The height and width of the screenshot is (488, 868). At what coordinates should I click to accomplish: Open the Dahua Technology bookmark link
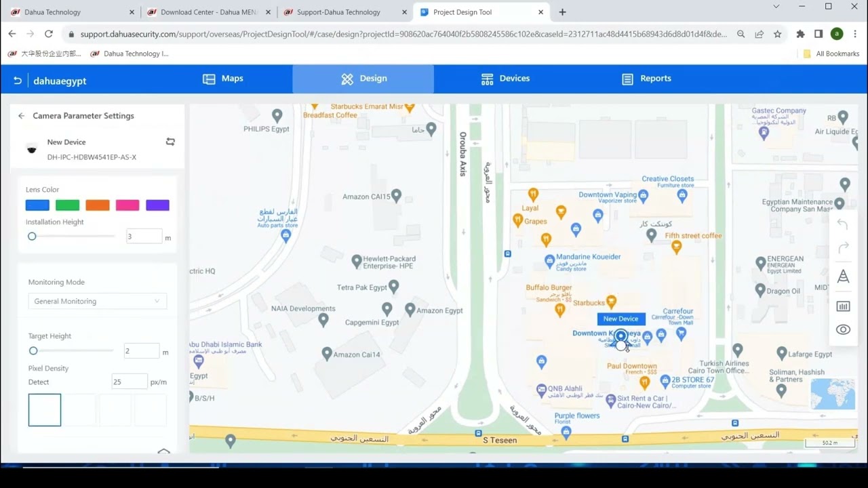click(x=130, y=54)
